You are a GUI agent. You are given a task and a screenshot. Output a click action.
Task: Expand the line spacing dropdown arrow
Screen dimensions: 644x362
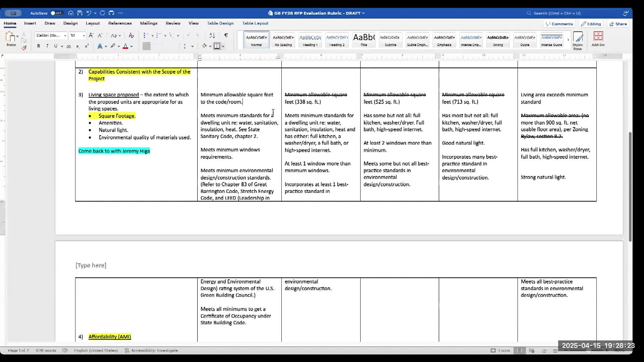click(193, 47)
